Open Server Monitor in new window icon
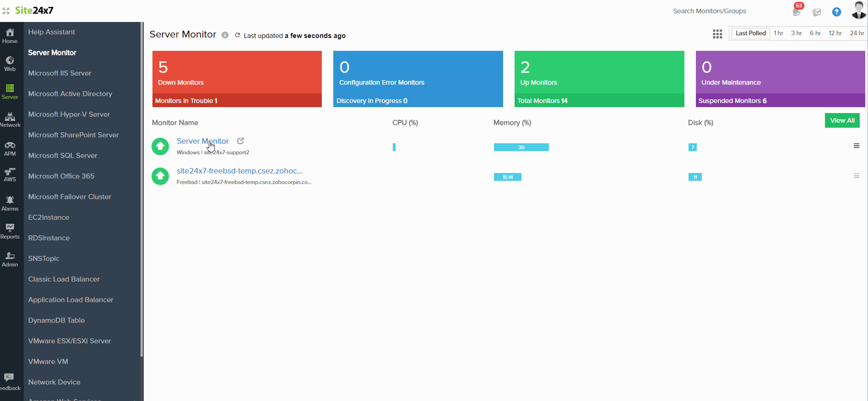 point(240,141)
